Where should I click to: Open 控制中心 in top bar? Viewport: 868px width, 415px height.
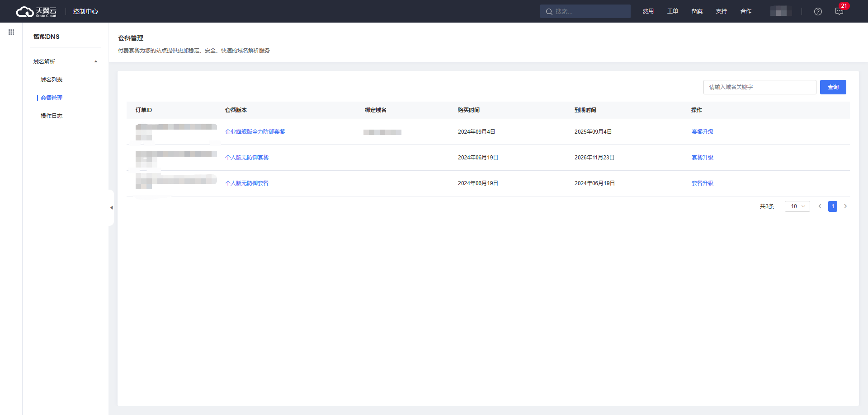pyautogui.click(x=85, y=11)
